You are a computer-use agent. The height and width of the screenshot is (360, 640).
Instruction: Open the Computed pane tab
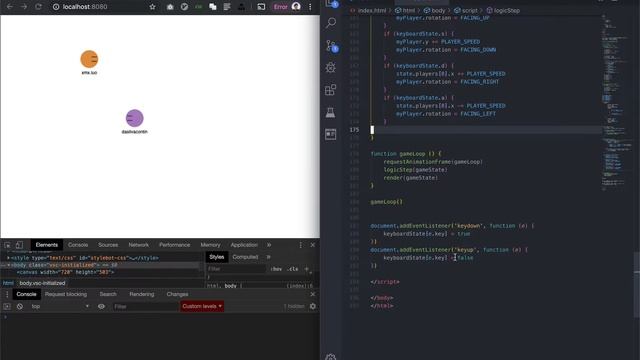(245, 257)
